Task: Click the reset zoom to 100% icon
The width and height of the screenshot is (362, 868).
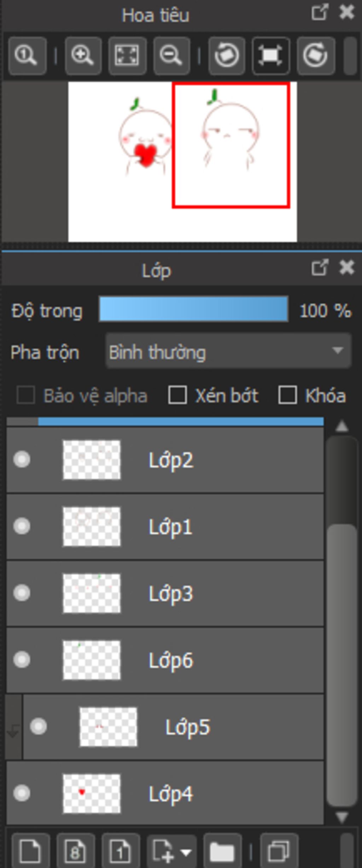Action: (x=27, y=56)
